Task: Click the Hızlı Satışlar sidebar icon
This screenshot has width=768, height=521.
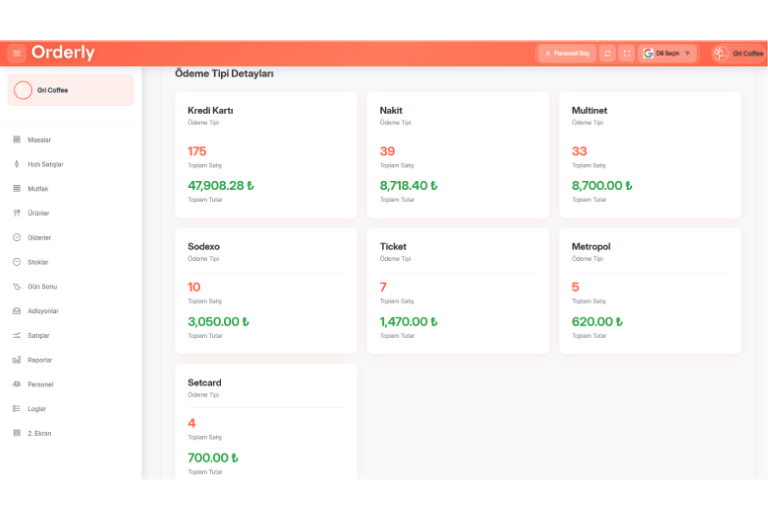Action: coord(16,164)
